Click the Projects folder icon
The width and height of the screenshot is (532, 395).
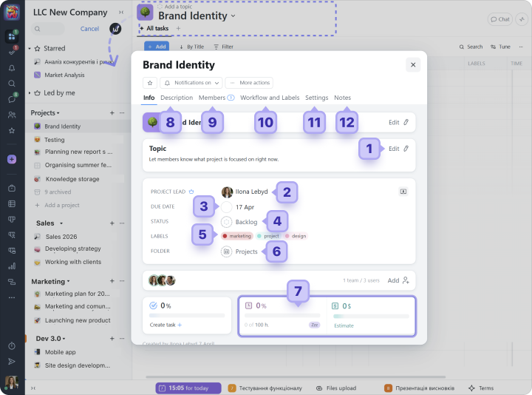coord(226,251)
